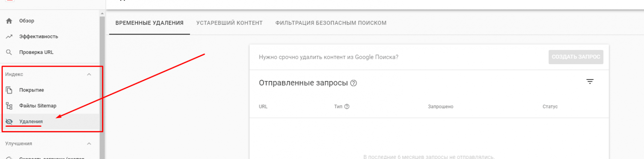Click the Файлы Sitemap tree icon
This screenshot has width=644, height=159.
click(9, 106)
